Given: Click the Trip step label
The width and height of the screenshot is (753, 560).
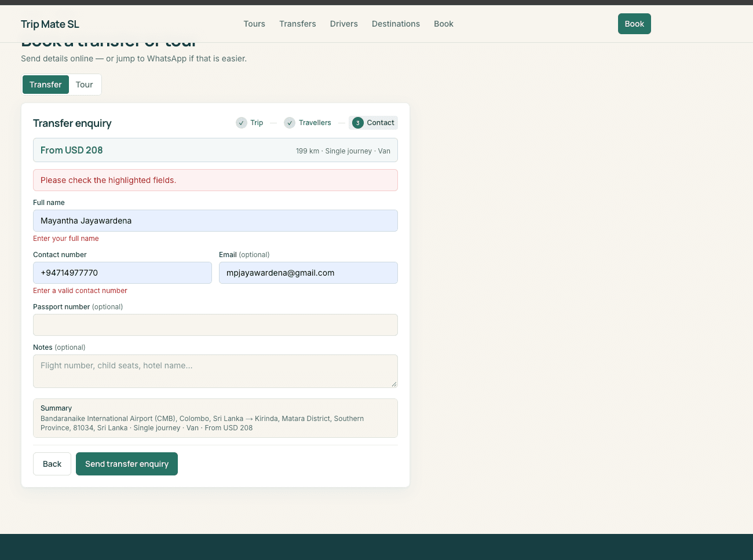Looking at the screenshot, I should click(x=257, y=123).
